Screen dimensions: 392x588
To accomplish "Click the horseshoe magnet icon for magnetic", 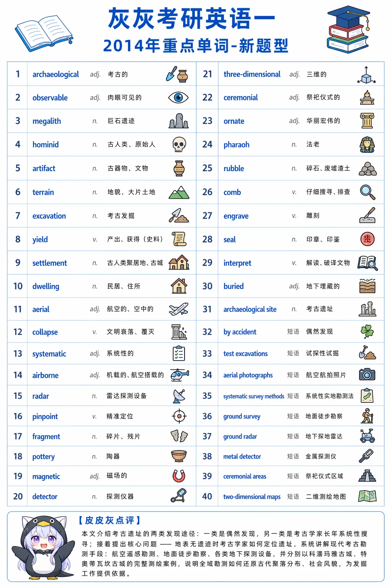I will pos(179,476).
